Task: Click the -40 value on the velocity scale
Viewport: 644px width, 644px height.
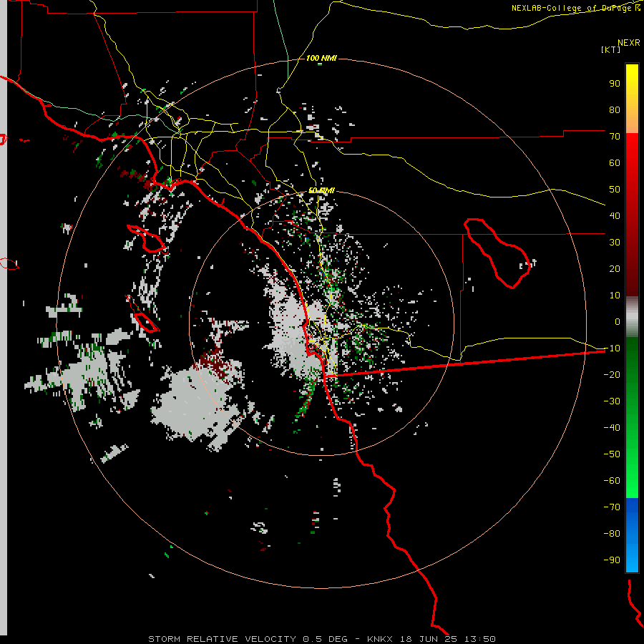Action: [x=612, y=428]
